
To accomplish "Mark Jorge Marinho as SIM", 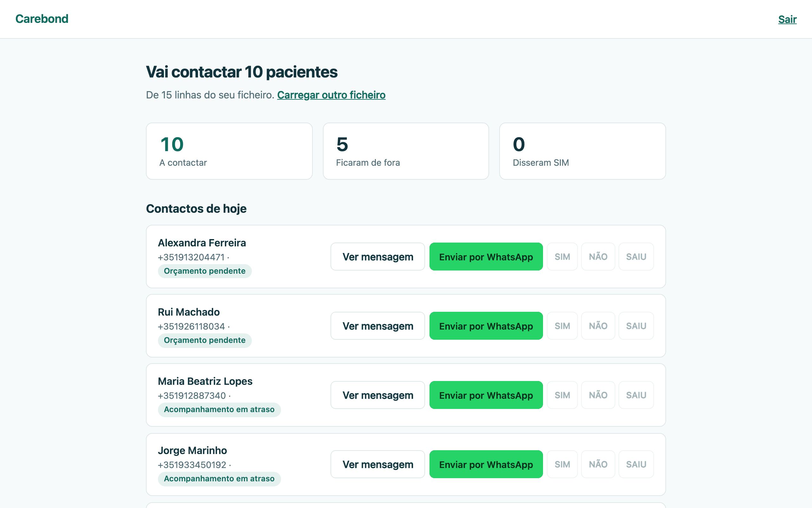I will pos(562,464).
